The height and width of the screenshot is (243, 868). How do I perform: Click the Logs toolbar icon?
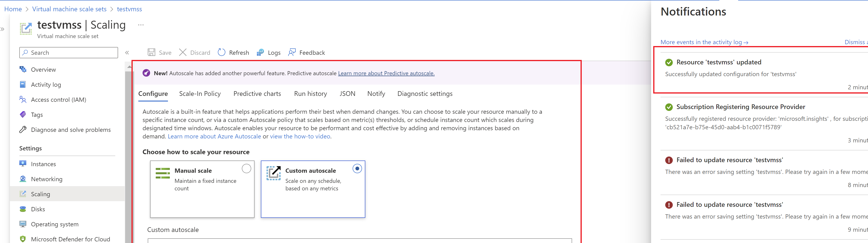tap(260, 52)
